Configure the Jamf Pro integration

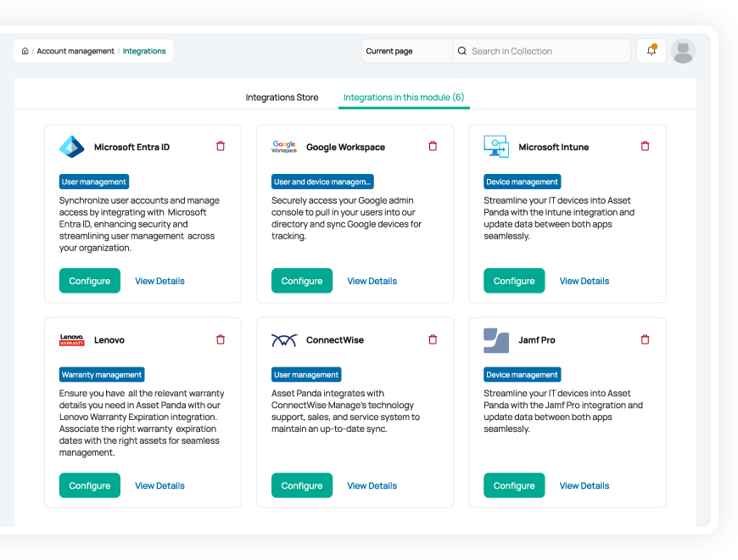point(514,485)
